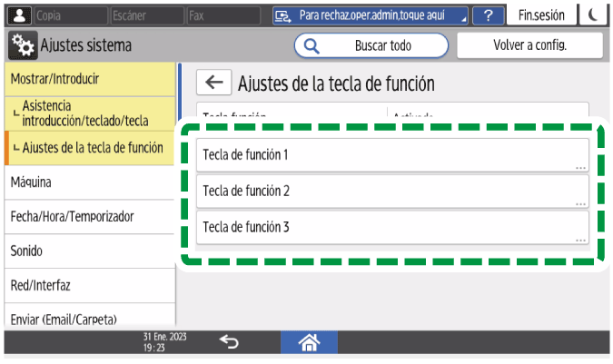613x364 pixels.
Task: Open Red/Interfaz settings category
Action: click(89, 285)
